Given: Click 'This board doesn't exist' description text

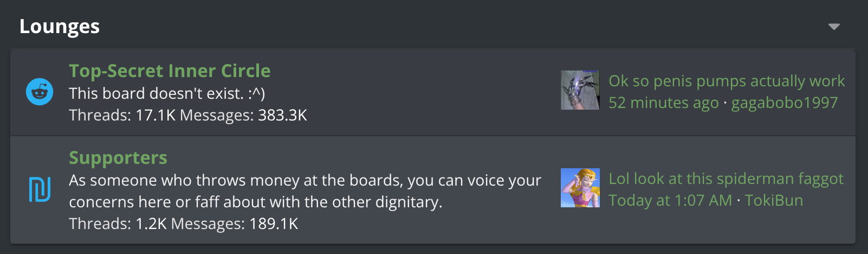Looking at the screenshot, I should coord(167,93).
